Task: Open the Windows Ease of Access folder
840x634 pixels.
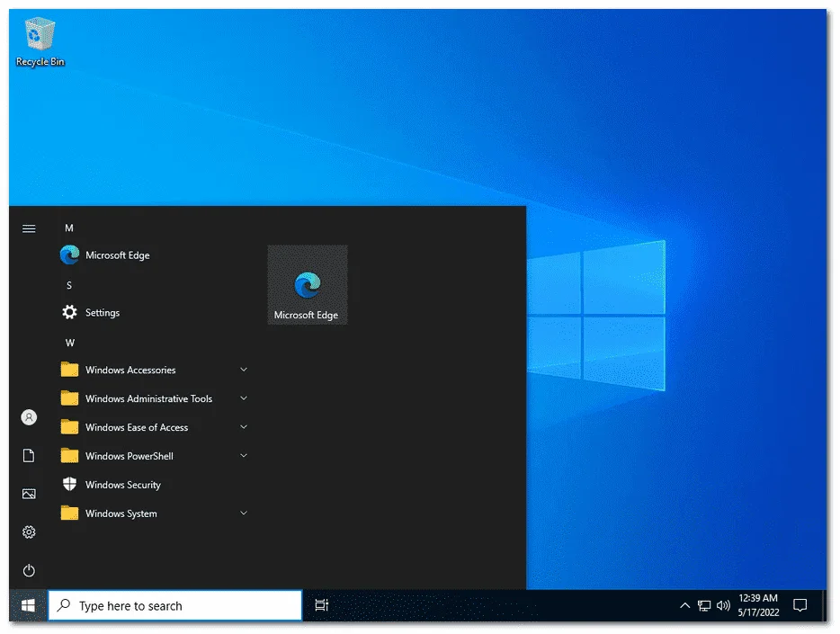Action: point(156,427)
